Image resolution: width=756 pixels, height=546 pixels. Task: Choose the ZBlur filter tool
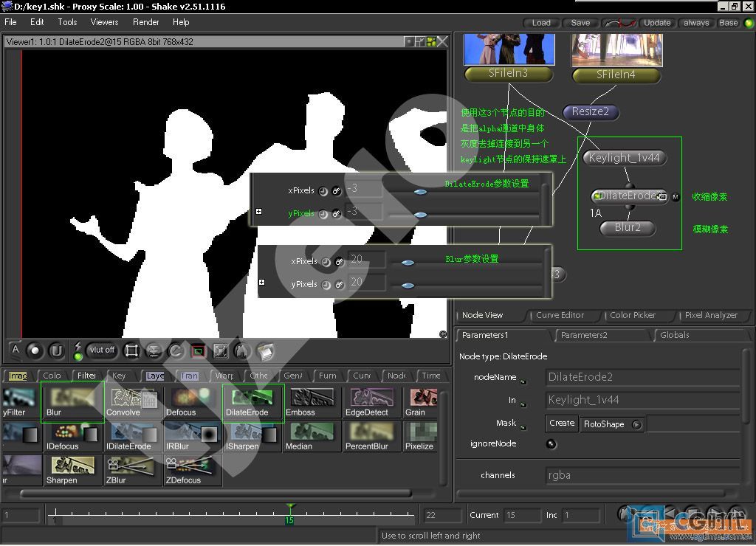click(133, 470)
